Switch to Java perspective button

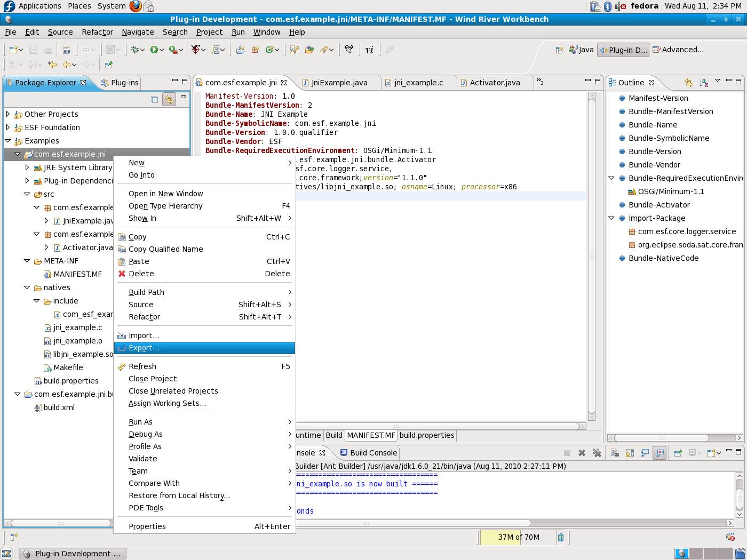point(582,50)
